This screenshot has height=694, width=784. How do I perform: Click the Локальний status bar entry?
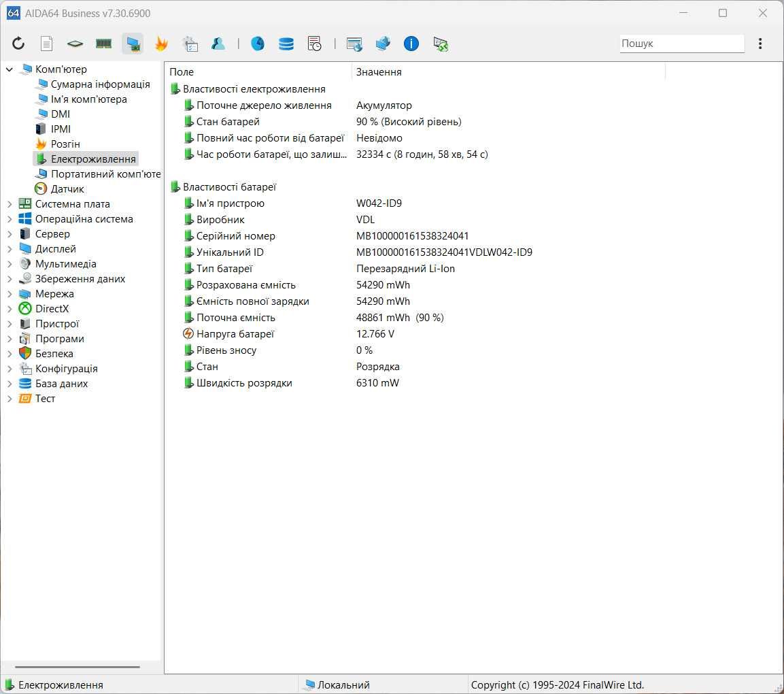click(343, 685)
